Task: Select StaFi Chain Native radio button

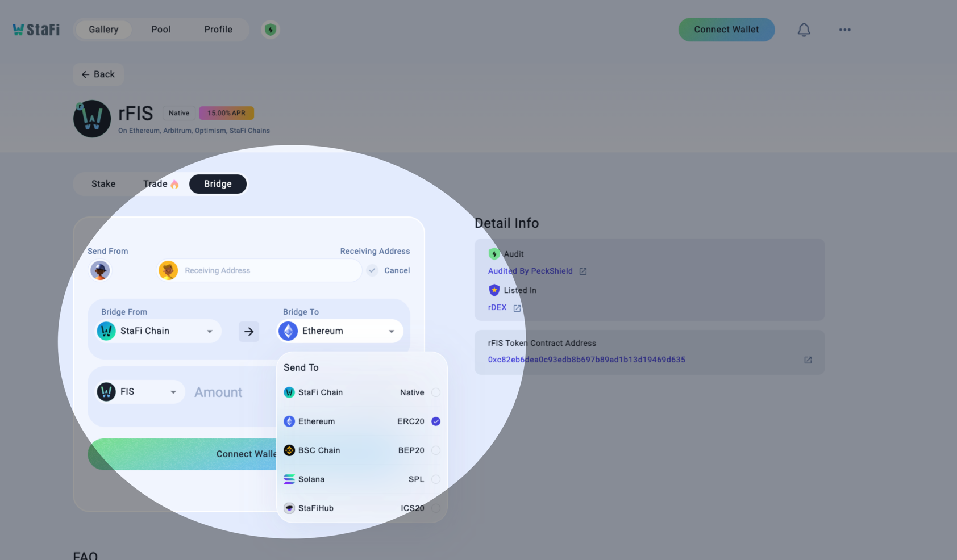Action: [x=436, y=392]
